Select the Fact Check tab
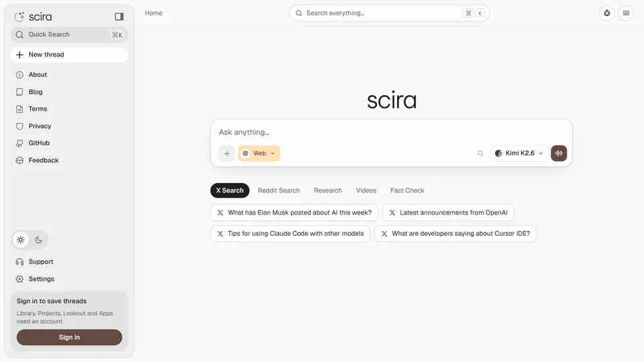 click(407, 190)
